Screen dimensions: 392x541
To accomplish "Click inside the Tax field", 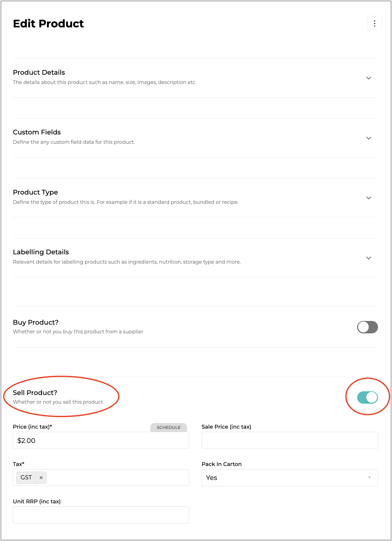I will coord(118,477).
